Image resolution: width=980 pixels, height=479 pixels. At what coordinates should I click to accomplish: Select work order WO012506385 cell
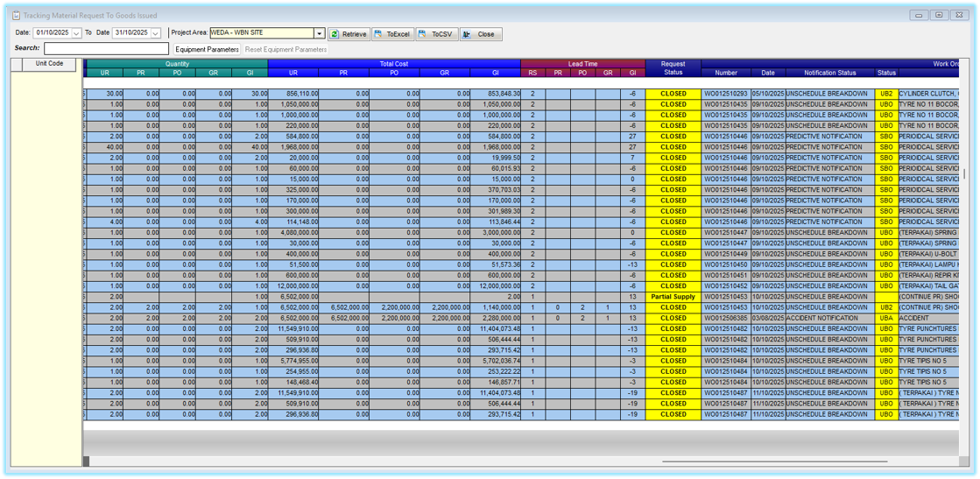[726, 318]
